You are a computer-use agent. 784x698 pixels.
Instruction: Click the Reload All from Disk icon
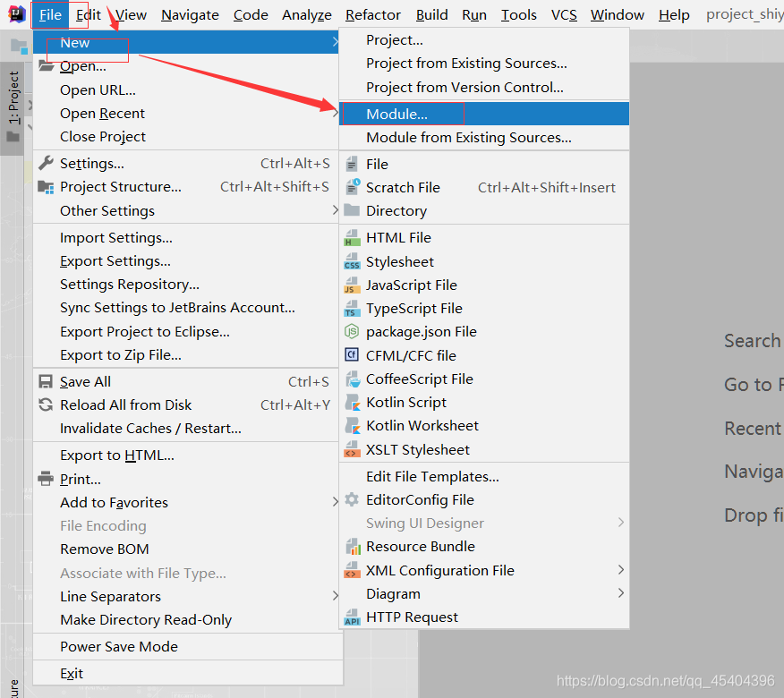point(46,404)
